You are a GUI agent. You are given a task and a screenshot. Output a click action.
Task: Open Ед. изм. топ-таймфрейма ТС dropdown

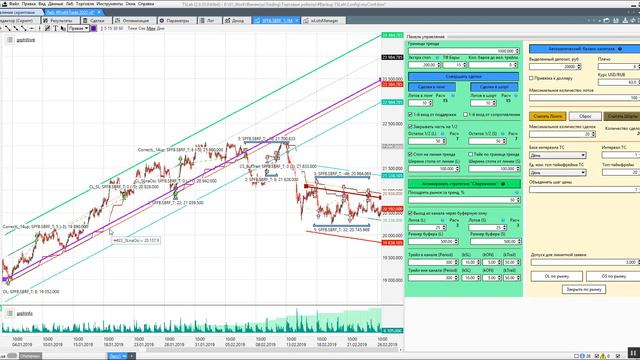tap(558, 173)
